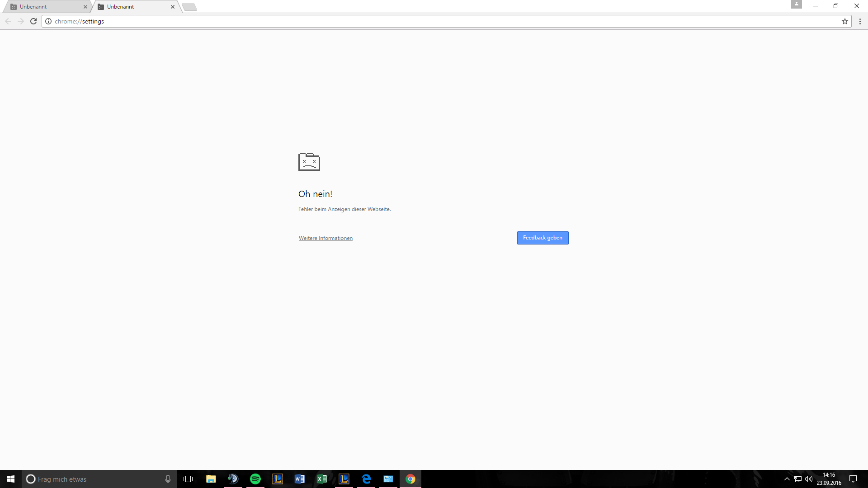This screenshot has width=868, height=488.
Task: Open Steam from the taskbar
Action: point(233,479)
